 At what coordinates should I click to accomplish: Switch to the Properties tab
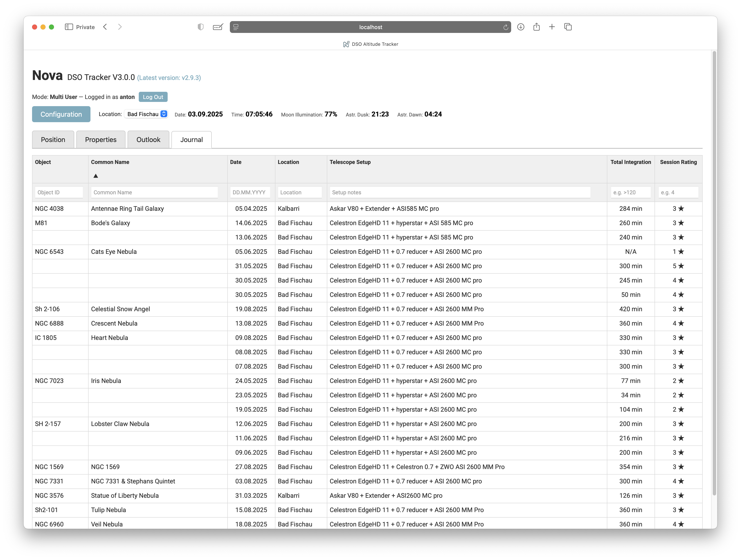[101, 139]
